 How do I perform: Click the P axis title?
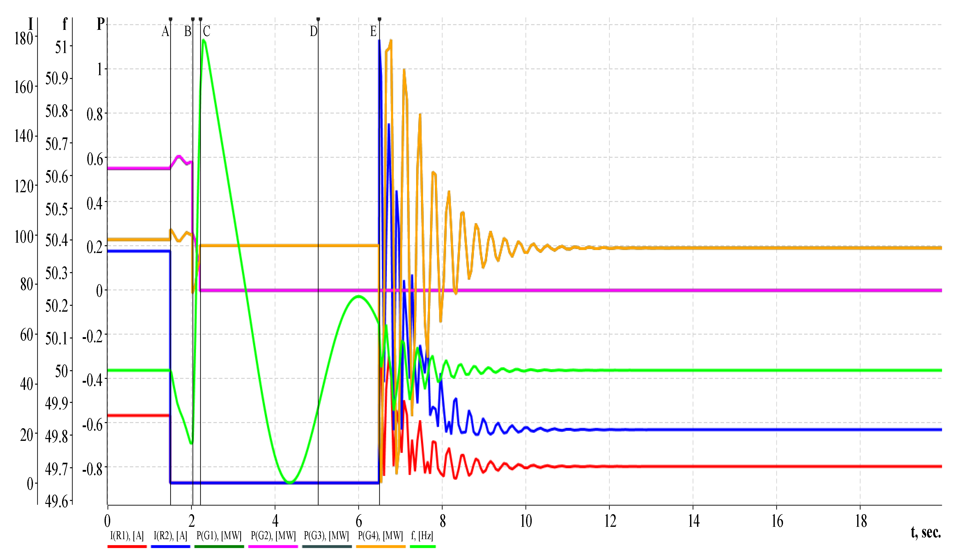(100, 24)
